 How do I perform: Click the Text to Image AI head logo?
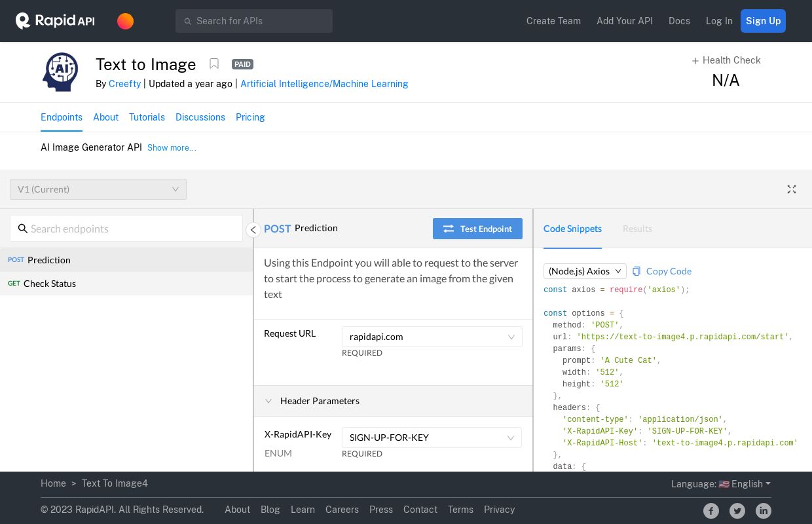[60, 71]
